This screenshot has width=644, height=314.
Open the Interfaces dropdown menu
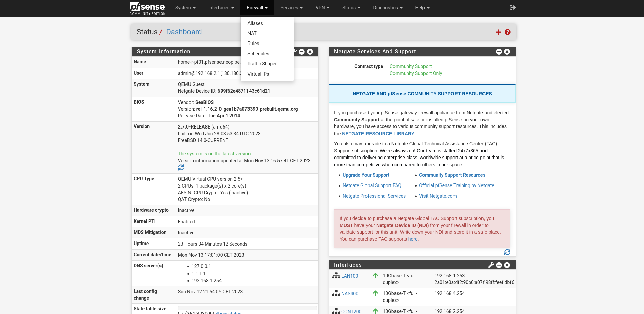pos(221,8)
